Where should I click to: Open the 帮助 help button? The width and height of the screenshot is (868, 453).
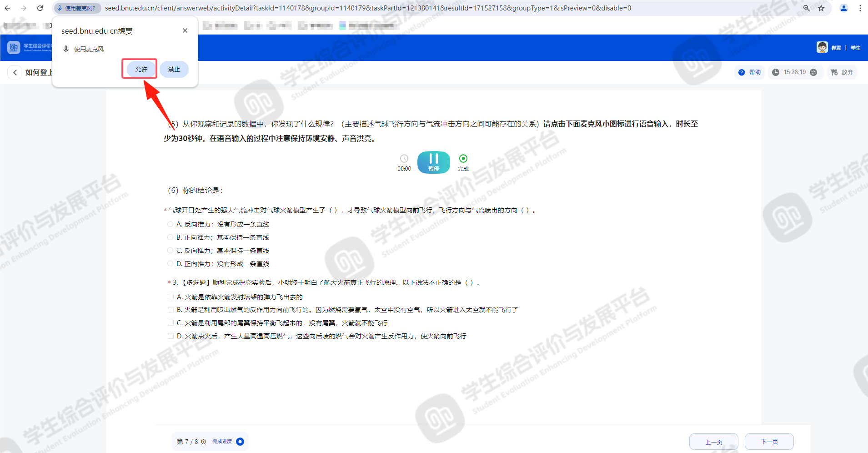pos(750,72)
